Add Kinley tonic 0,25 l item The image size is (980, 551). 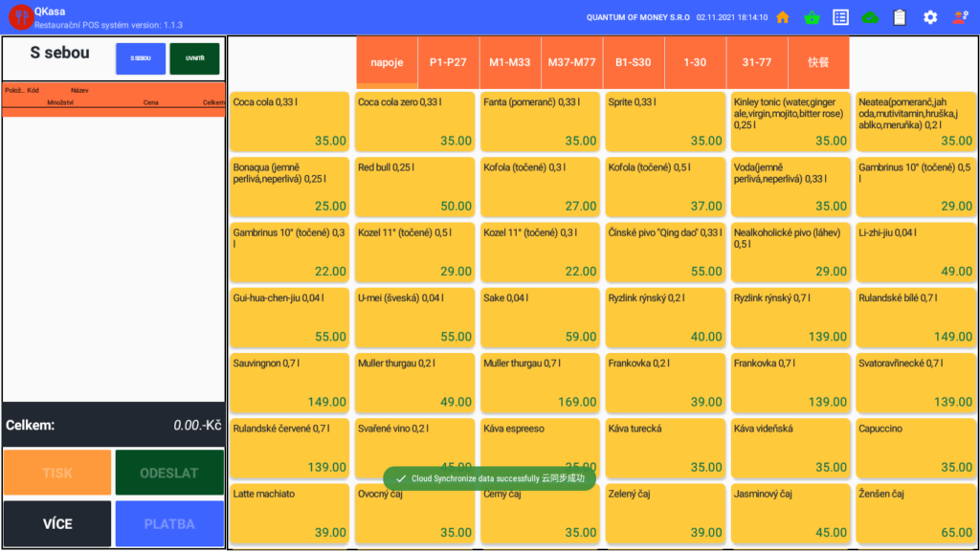791,121
